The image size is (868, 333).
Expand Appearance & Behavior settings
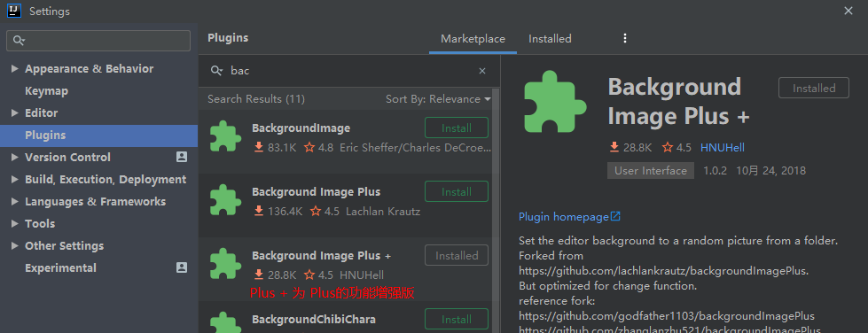15,68
